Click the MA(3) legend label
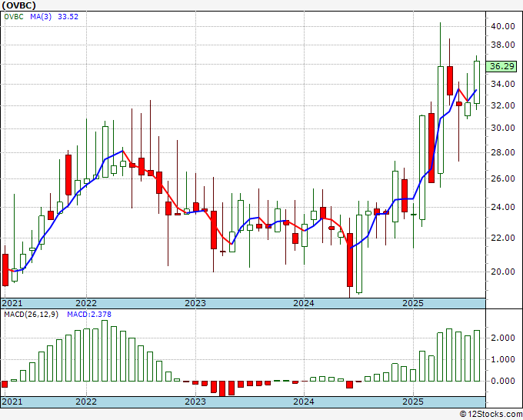Viewport: 523px width, 420px height. [x=41, y=16]
